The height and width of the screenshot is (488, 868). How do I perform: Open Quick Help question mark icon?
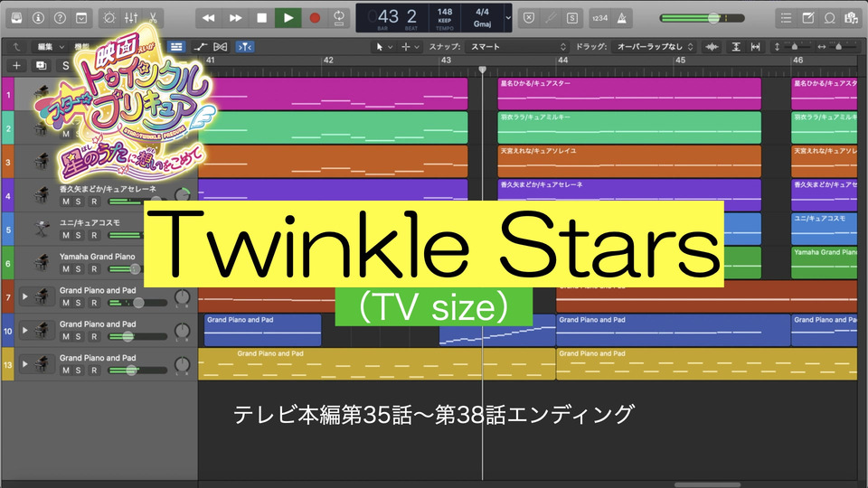click(x=60, y=18)
